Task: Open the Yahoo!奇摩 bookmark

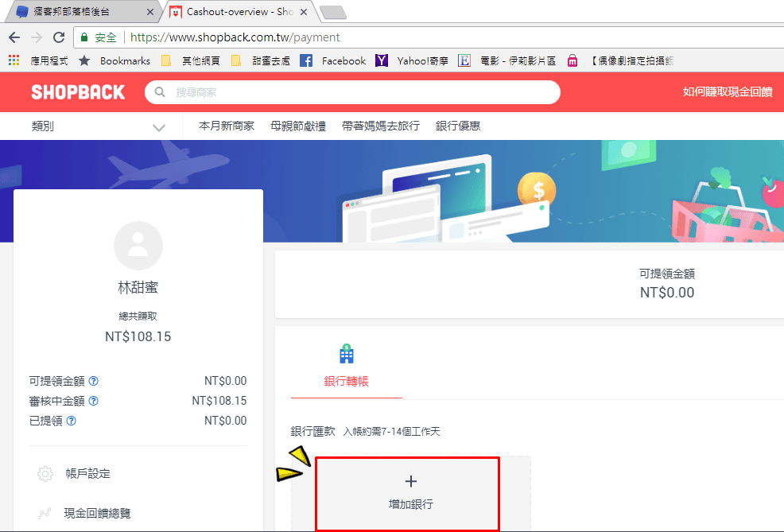Action: tap(413, 60)
